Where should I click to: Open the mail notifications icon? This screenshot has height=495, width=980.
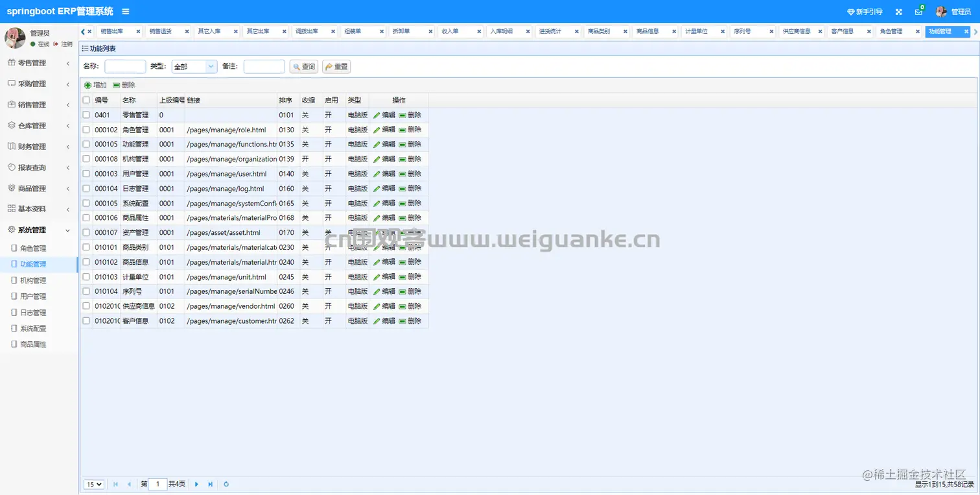coord(918,12)
